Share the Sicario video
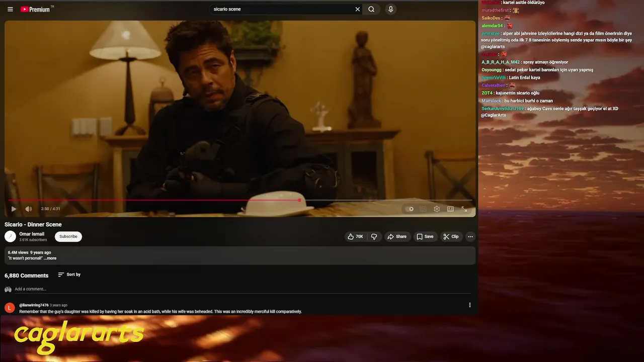The width and height of the screenshot is (644, 362). (x=396, y=236)
